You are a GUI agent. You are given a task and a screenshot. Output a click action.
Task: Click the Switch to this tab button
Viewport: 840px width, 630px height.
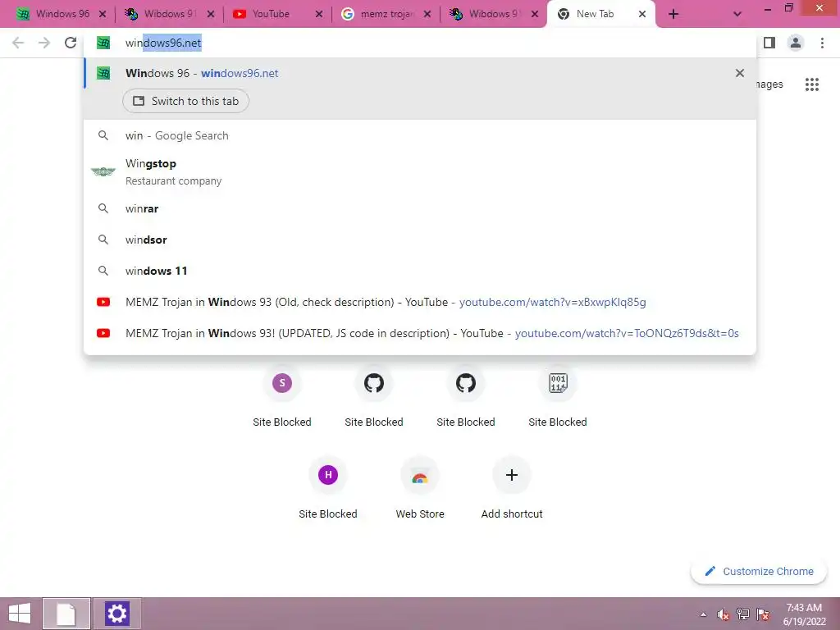click(x=185, y=101)
